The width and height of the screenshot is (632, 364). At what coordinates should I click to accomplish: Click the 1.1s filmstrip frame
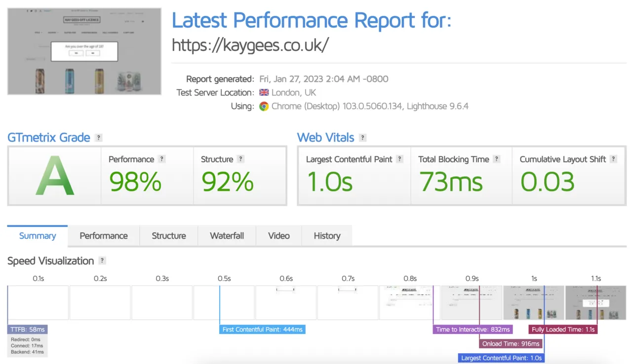click(596, 303)
